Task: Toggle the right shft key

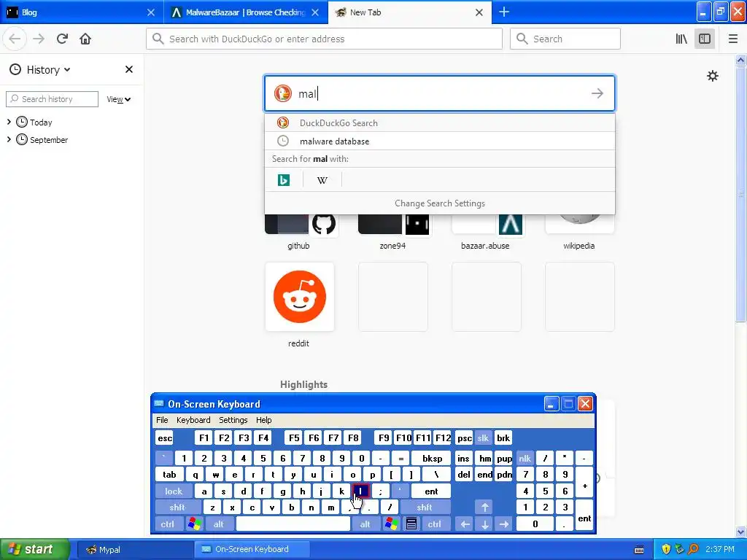Action: 425,507
